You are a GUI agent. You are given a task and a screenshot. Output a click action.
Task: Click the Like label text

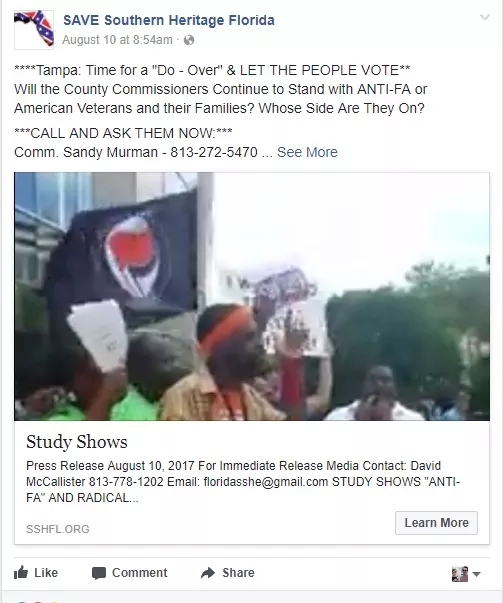(x=46, y=573)
